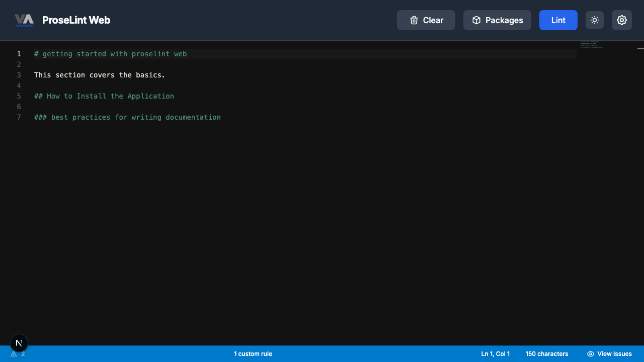Clear the editor content
Screen dimensions: 644x362
426,20
